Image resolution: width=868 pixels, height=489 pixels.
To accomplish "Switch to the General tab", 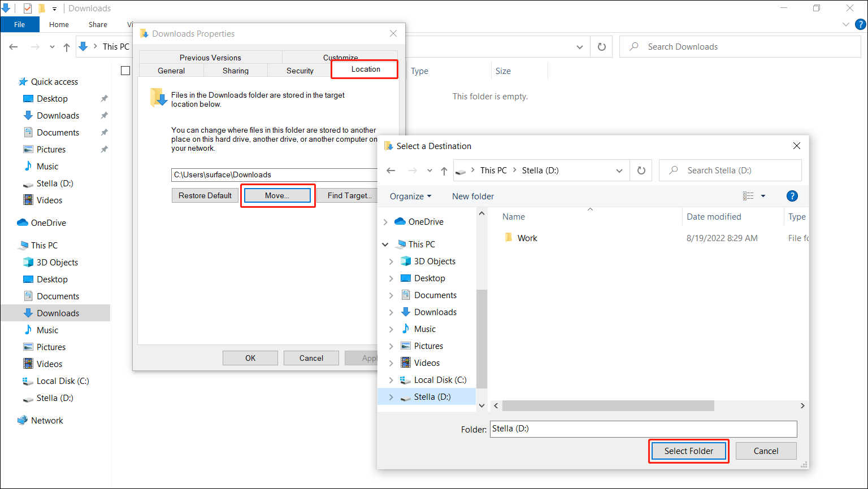I will tap(171, 71).
